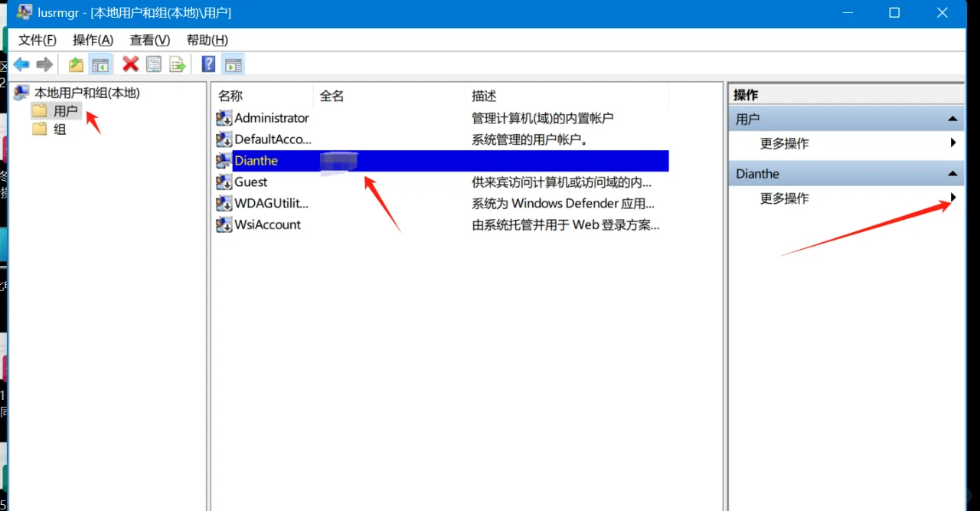Screen dimensions: 980x511
Task: Open Properties using its toolbar icon
Action: pyautogui.click(x=154, y=64)
